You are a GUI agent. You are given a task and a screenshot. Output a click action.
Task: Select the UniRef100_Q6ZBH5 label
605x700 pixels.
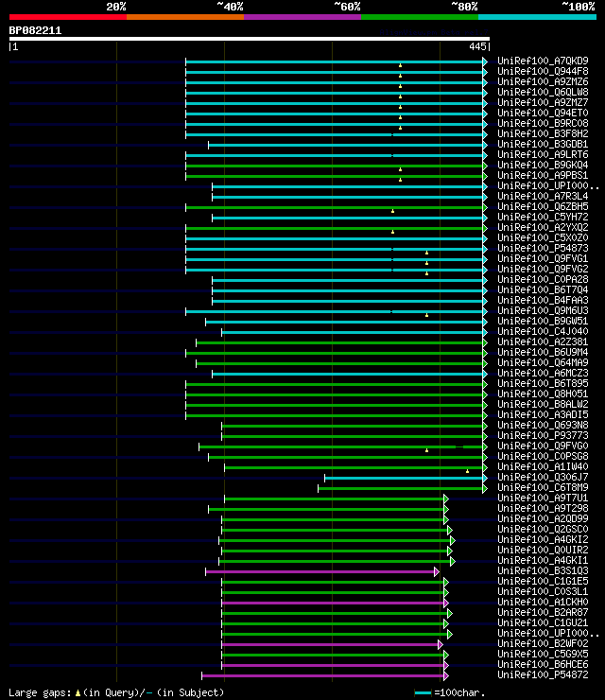coord(543,207)
